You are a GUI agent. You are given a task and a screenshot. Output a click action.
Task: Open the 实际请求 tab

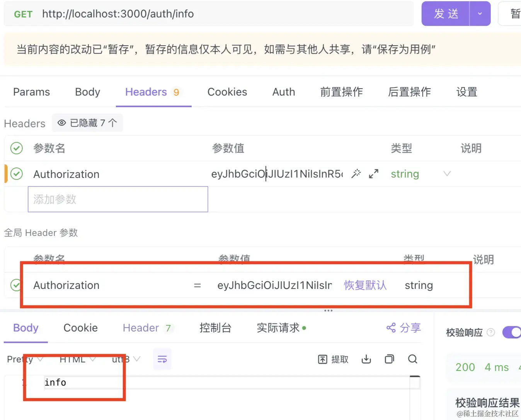click(281, 328)
